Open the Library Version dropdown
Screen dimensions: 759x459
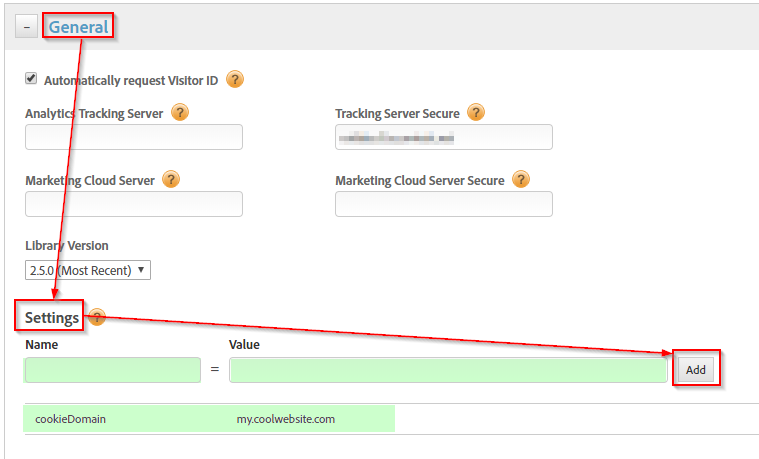[x=88, y=269]
